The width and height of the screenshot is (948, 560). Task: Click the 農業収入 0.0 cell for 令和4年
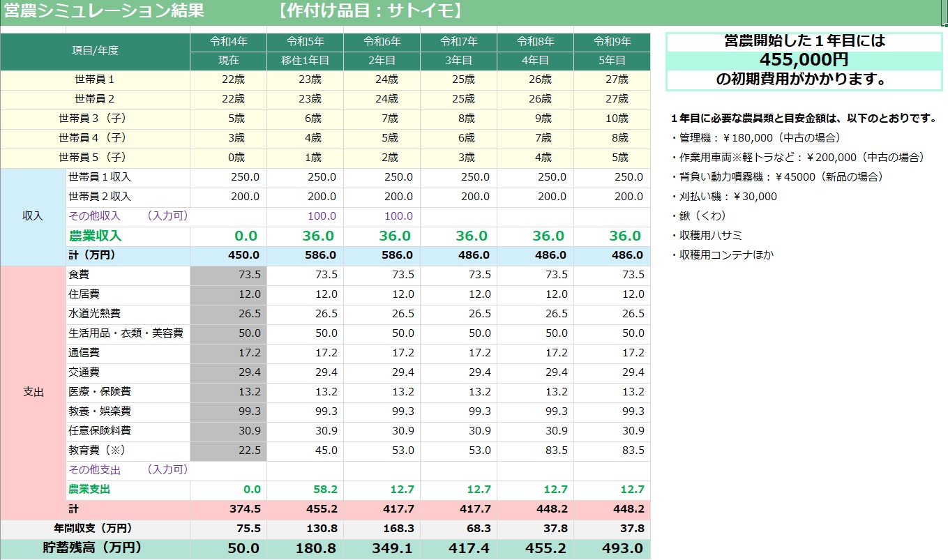[228, 236]
